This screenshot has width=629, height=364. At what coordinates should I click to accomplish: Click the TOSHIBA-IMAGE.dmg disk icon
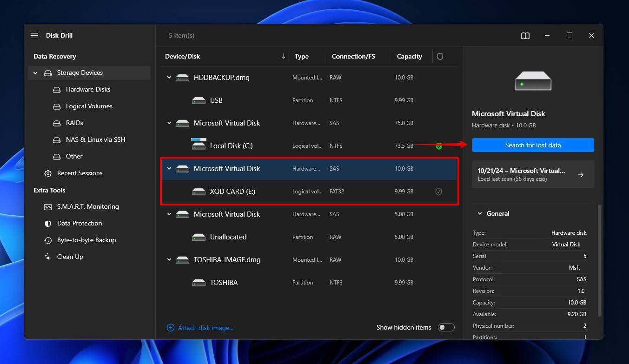(182, 260)
